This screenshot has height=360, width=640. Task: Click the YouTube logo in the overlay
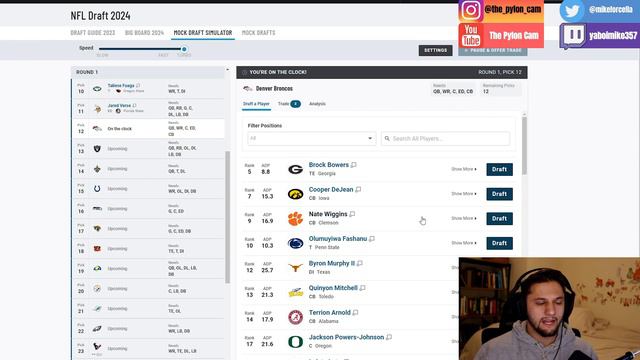click(471, 36)
